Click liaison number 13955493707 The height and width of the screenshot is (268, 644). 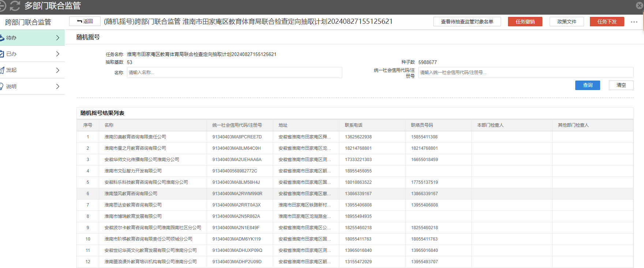pos(425,262)
